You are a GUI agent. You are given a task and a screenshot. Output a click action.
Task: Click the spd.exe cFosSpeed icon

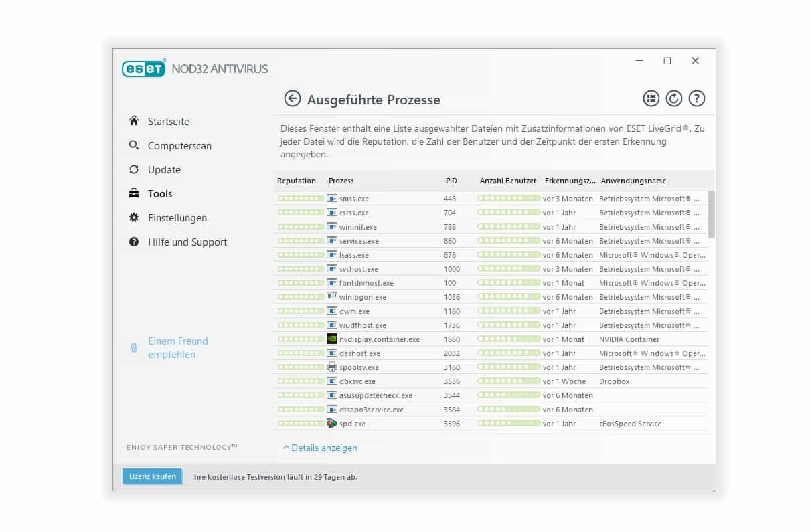(x=332, y=424)
